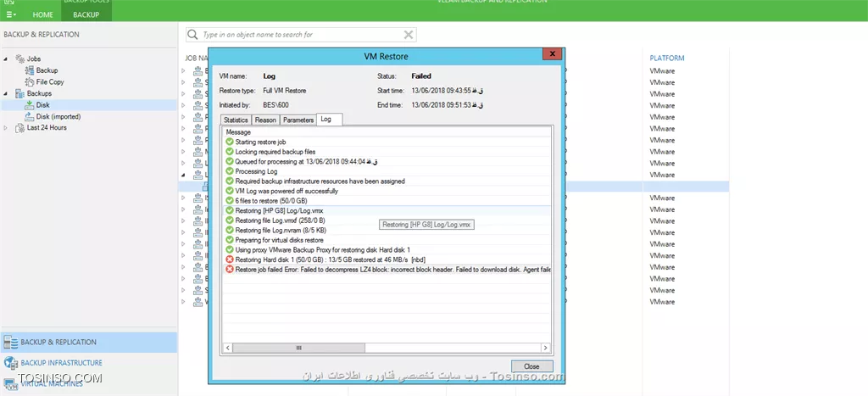Select the Disk node under Backups
Screen dimensions: 868x396
(x=42, y=105)
